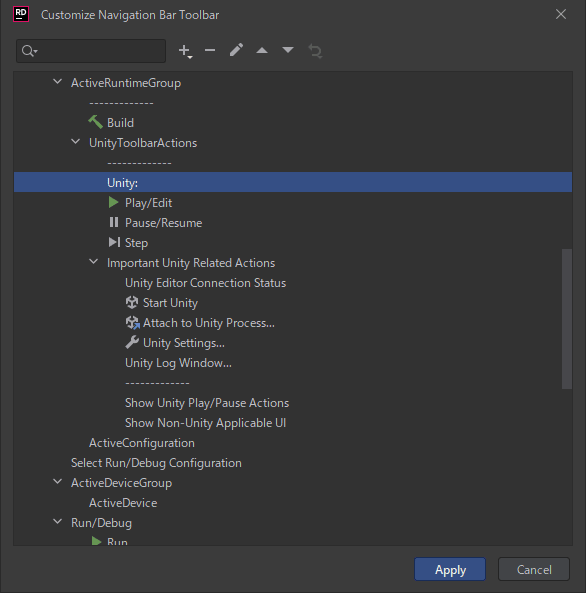Image resolution: width=586 pixels, height=593 pixels.
Task: Select the Select Run/Debug Configuration item
Action: 156,463
